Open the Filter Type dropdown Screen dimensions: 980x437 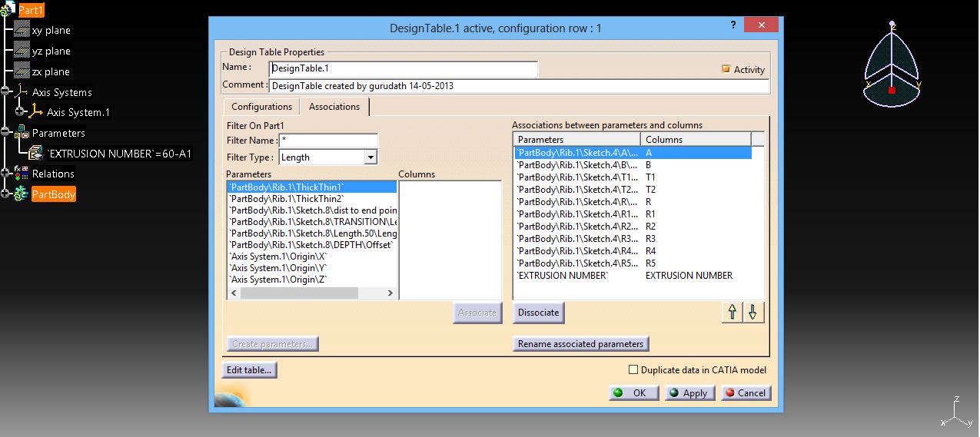(370, 157)
